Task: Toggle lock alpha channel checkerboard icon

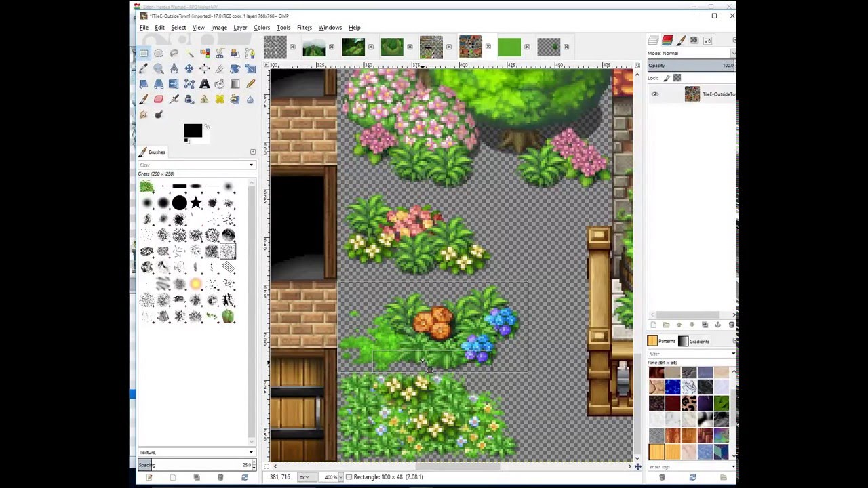Action: pos(677,78)
